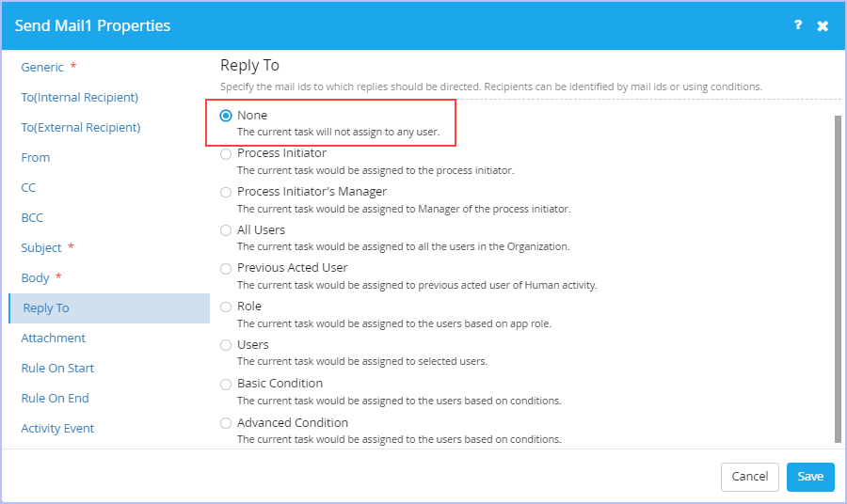
Task: Select the Users radio option
Action: point(226,345)
